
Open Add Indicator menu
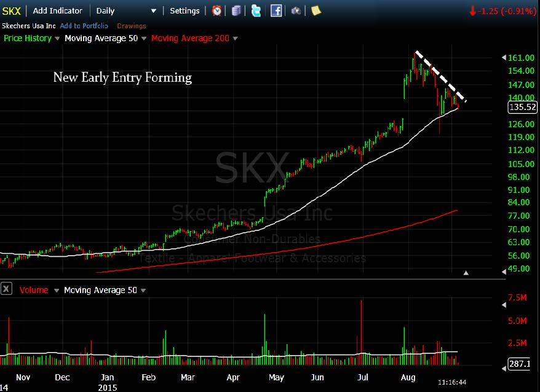pos(58,10)
